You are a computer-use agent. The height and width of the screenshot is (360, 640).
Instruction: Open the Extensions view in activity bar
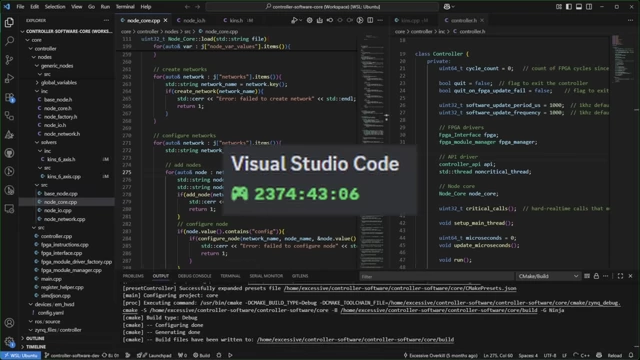tap(9, 98)
